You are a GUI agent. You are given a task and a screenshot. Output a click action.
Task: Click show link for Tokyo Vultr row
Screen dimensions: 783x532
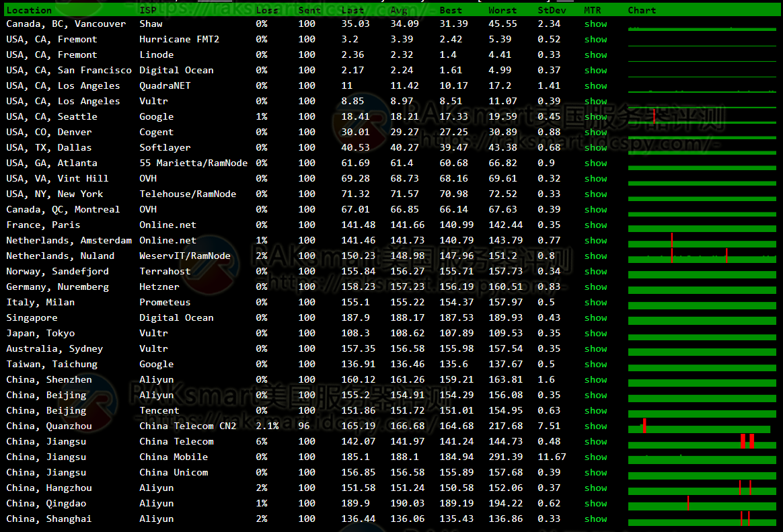click(x=596, y=334)
